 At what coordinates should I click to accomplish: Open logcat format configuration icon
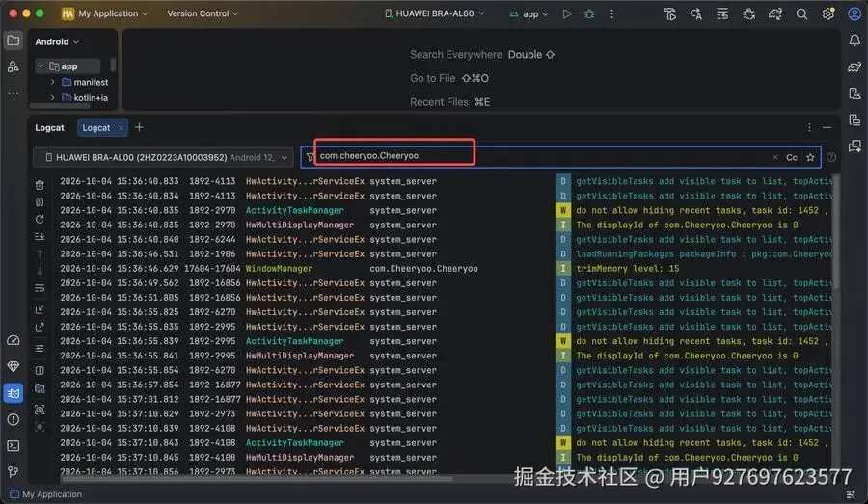[x=40, y=349]
